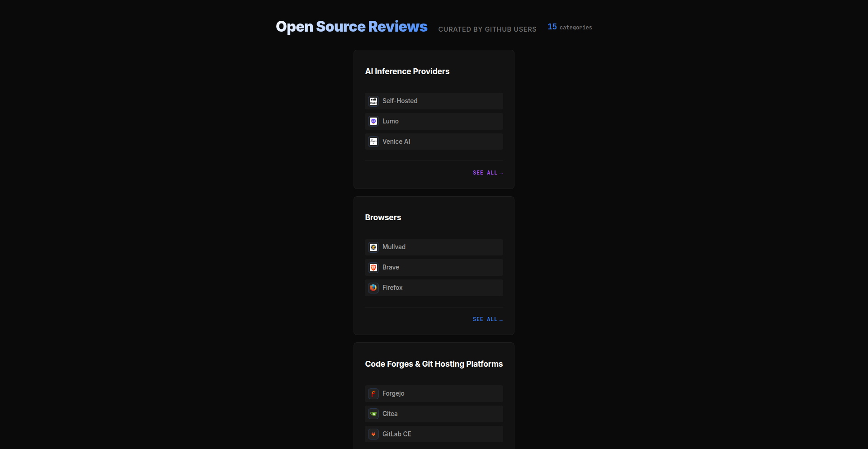Open the Firefox review

point(434,288)
